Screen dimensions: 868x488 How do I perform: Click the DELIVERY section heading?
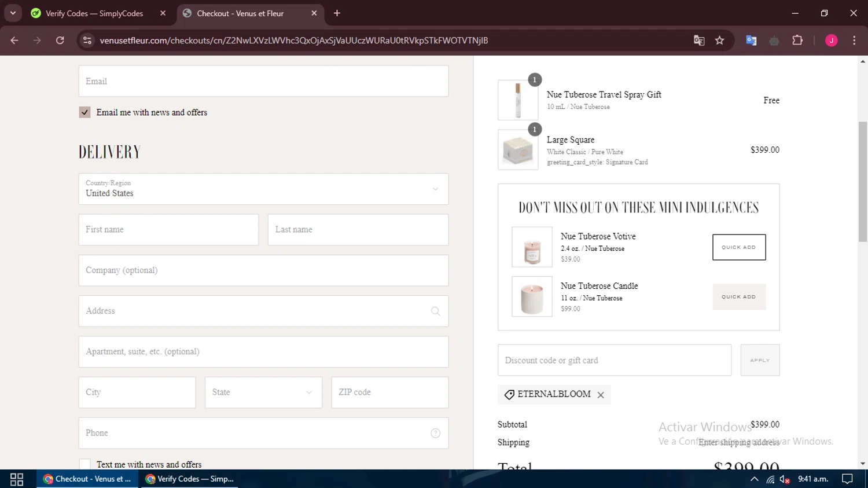110,152
